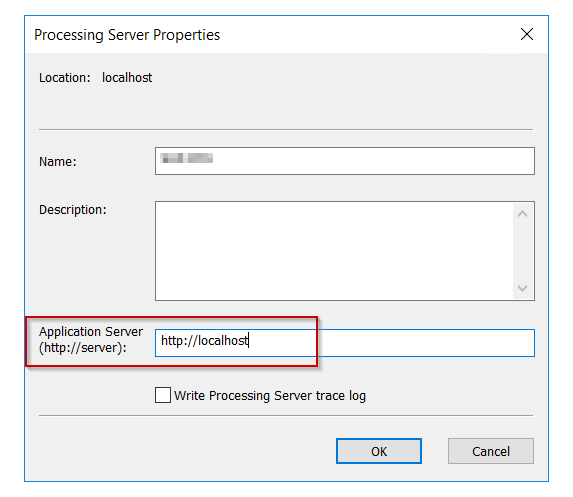Screen dimensions: 573x497
Task: Click the Write Processing Server trace log text
Action: (270, 396)
